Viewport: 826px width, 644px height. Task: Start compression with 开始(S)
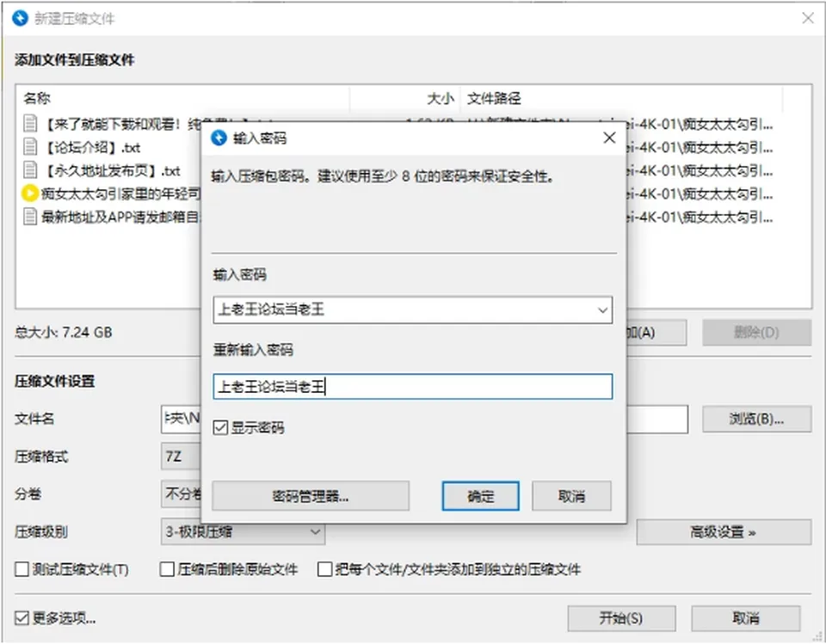coord(621,618)
